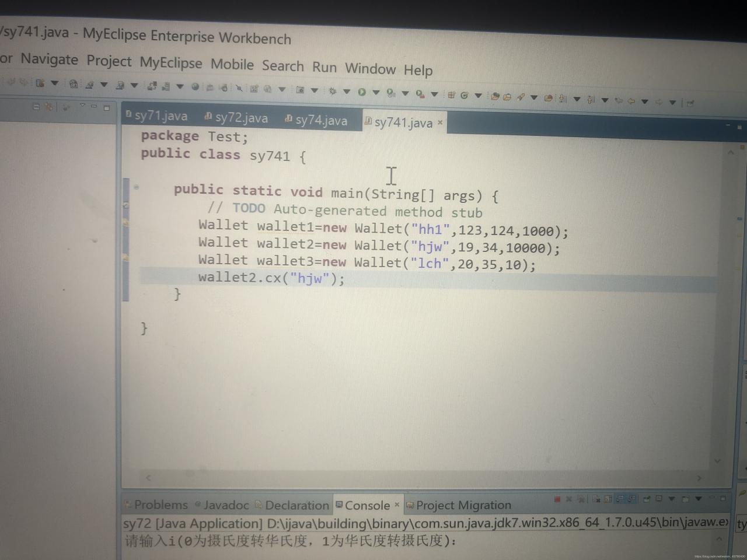Click the New Java Package icon
This screenshot has width=747, height=560.
point(451,94)
